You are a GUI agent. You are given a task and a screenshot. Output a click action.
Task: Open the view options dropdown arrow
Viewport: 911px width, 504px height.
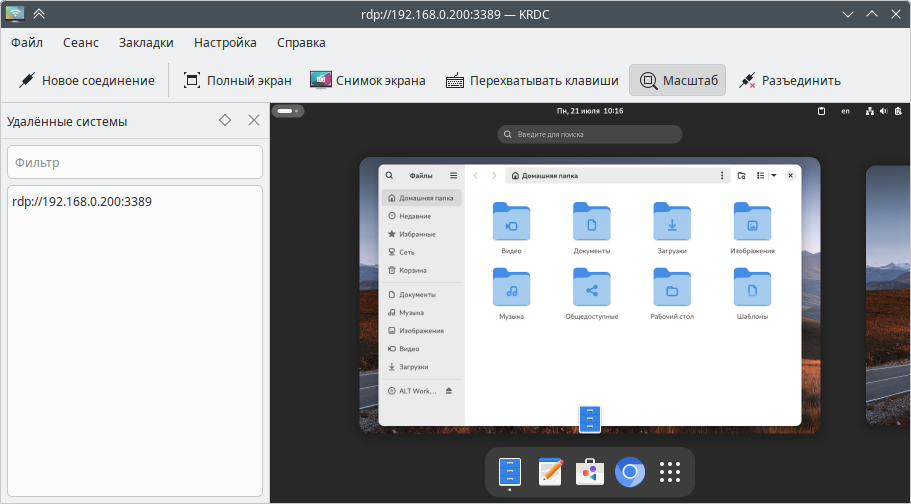(x=774, y=176)
